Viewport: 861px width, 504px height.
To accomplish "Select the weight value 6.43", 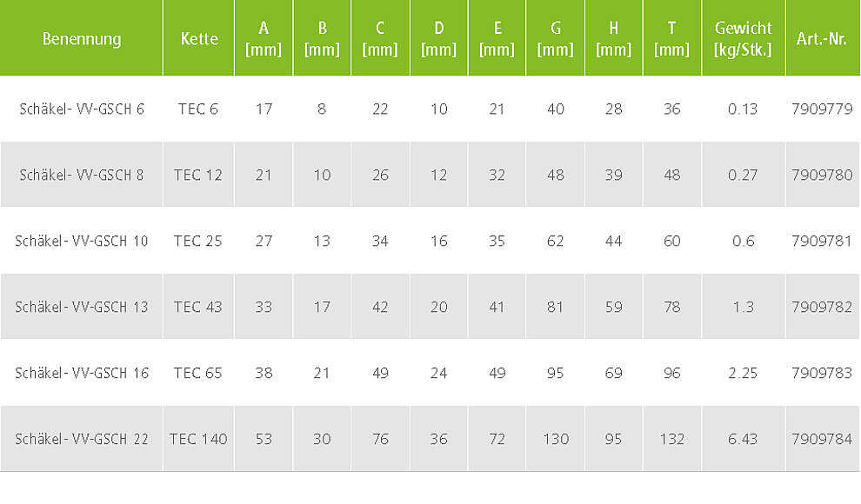I will 743,439.
